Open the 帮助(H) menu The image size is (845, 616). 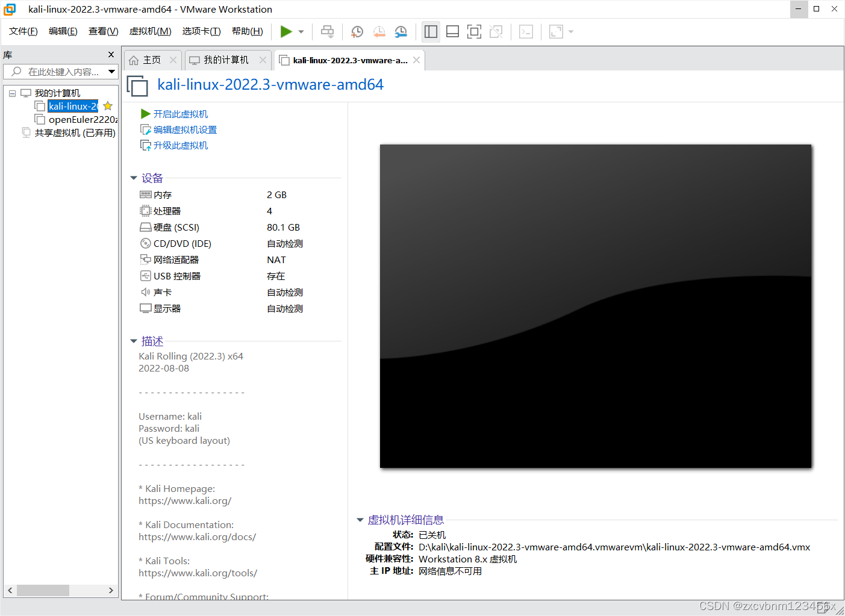point(248,31)
